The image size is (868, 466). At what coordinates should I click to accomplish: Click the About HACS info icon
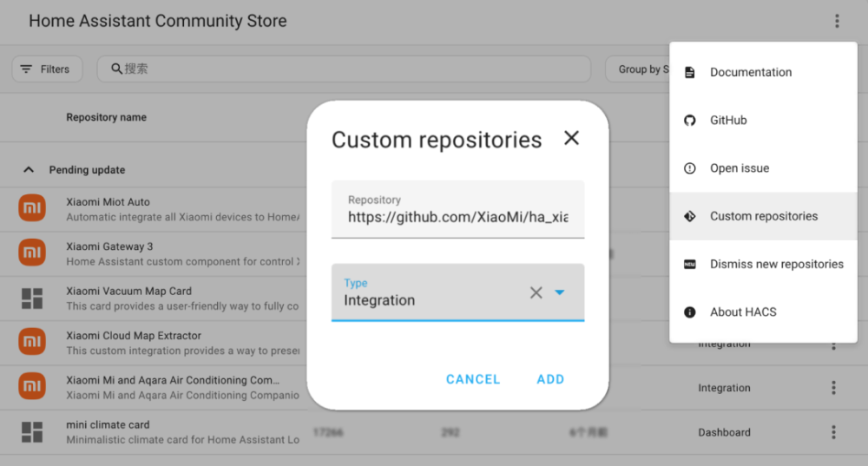pos(689,312)
